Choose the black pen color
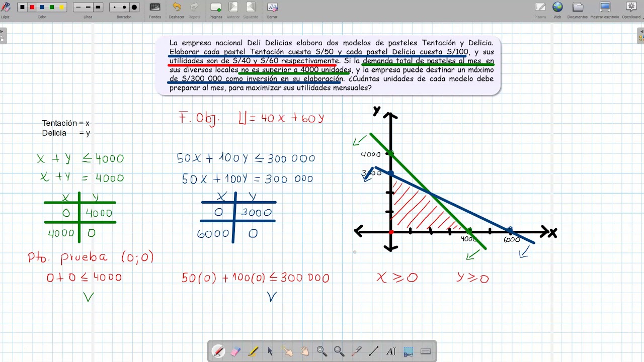Viewport: 644px width, 362px height. click(x=22, y=7)
